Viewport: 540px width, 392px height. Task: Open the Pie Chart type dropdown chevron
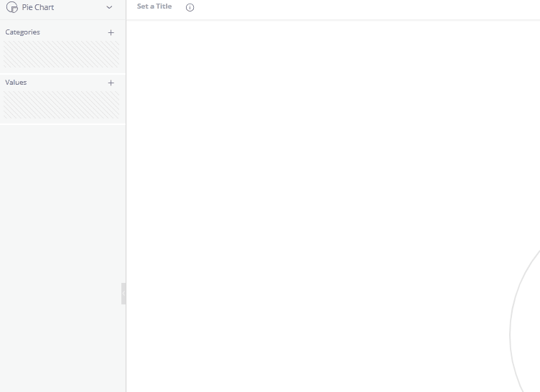click(x=109, y=7)
